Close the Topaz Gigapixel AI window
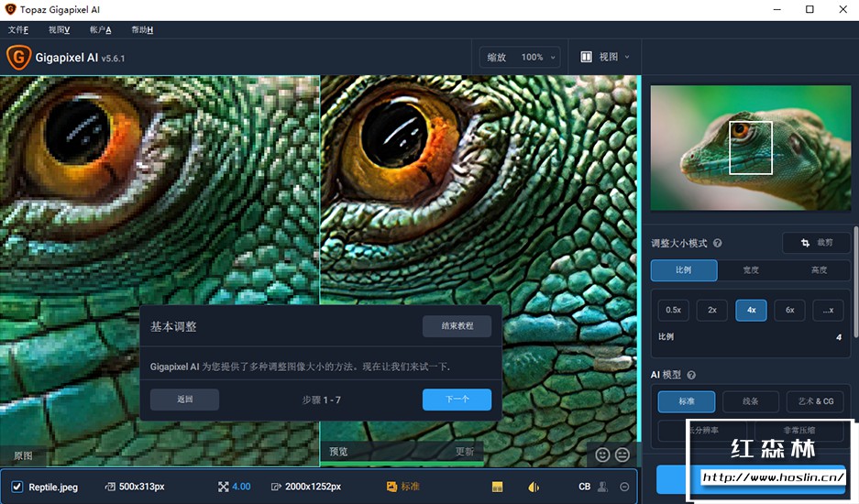Viewport: 859px width, 504px height. pos(842,9)
